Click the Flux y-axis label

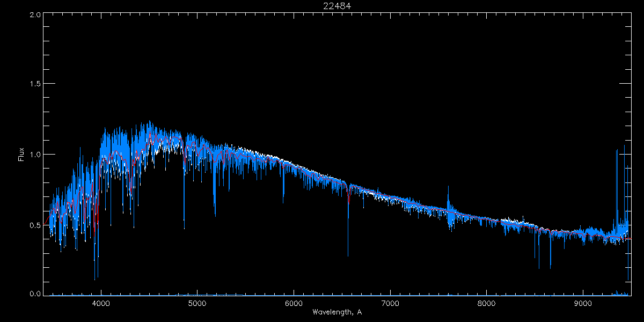pos(21,155)
